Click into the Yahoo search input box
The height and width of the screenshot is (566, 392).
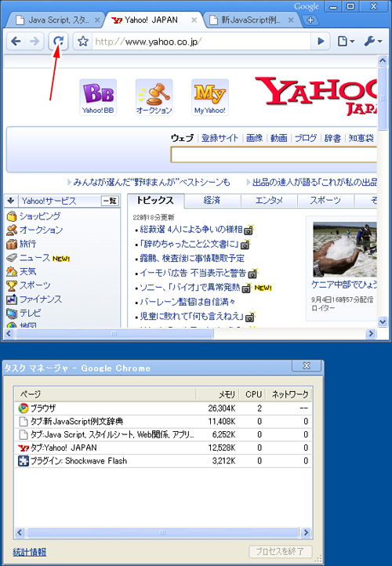pyautogui.click(x=274, y=155)
